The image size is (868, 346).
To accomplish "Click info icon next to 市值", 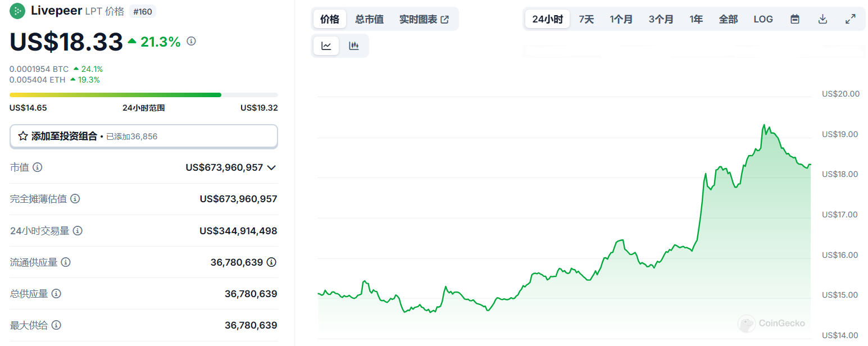I will click(x=38, y=167).
